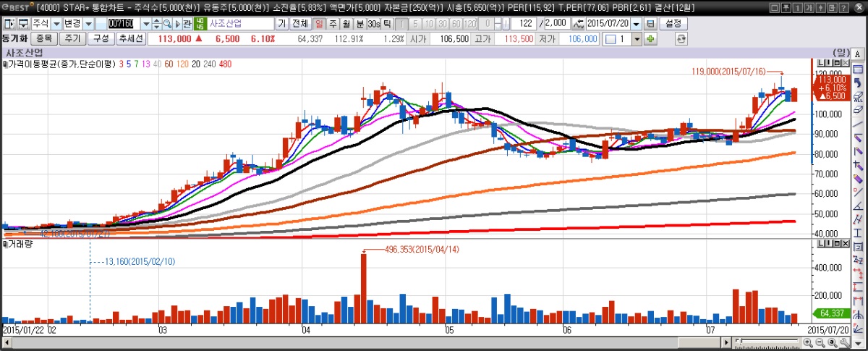This screenshot has width=868, height=351.
Task: Click the stock name field 사조산업
Action: pyautogui.click(x=240, y=23)
